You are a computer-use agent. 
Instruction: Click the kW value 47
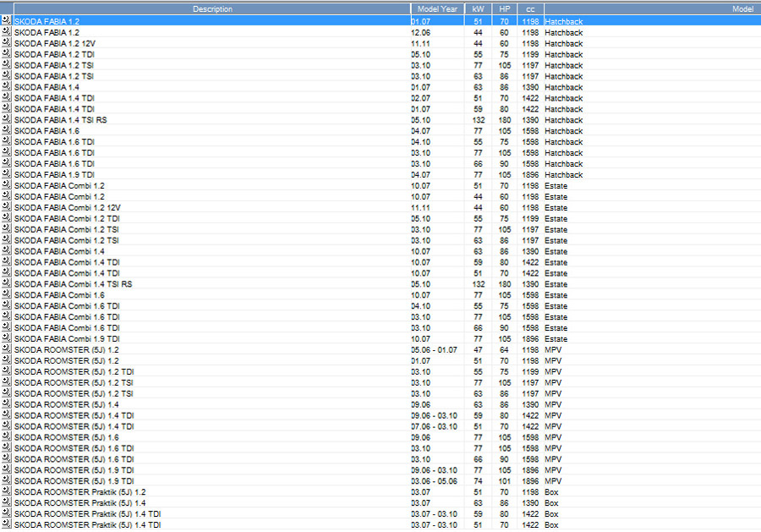(x=478, y=350)
